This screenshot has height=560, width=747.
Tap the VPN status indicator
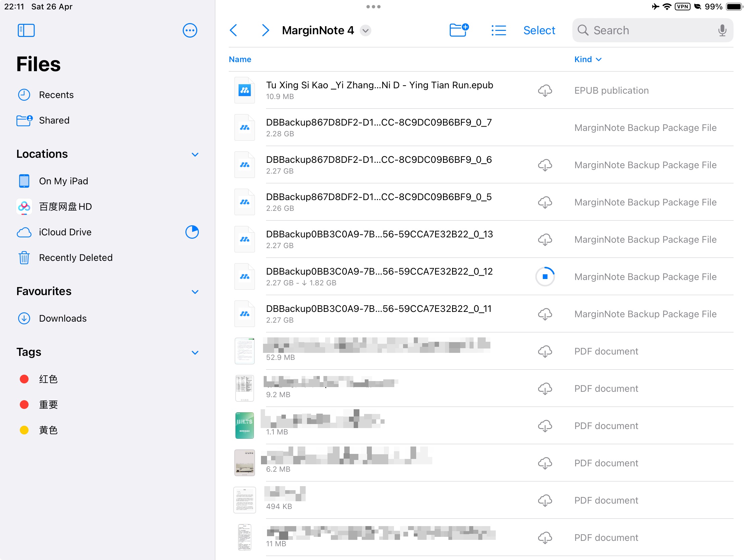click(682, 7)
